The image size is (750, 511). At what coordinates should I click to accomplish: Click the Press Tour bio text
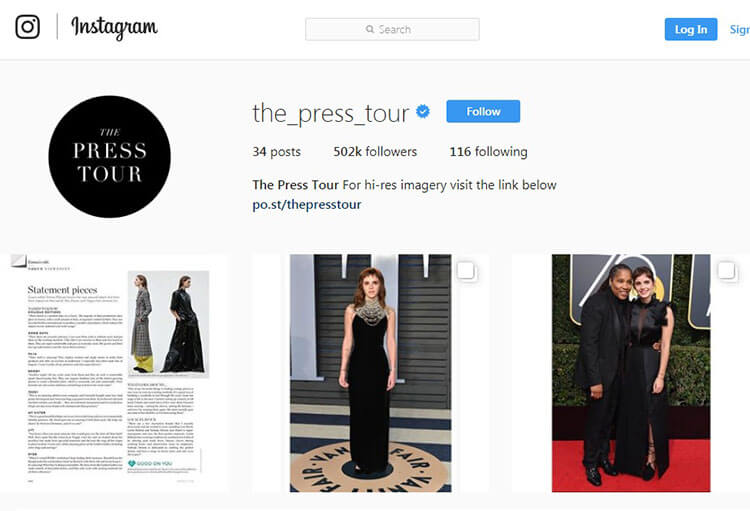[x=404, y=185]
